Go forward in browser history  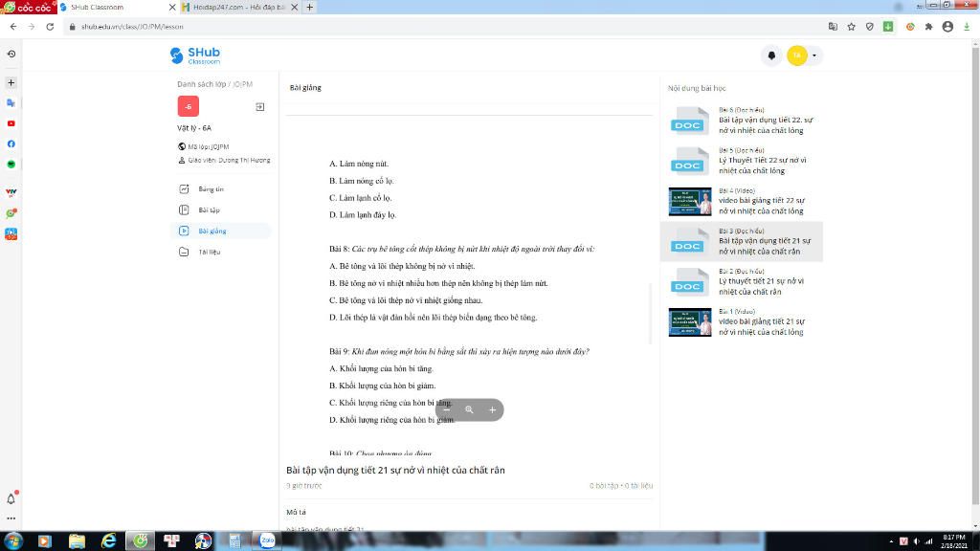(32, 27)
